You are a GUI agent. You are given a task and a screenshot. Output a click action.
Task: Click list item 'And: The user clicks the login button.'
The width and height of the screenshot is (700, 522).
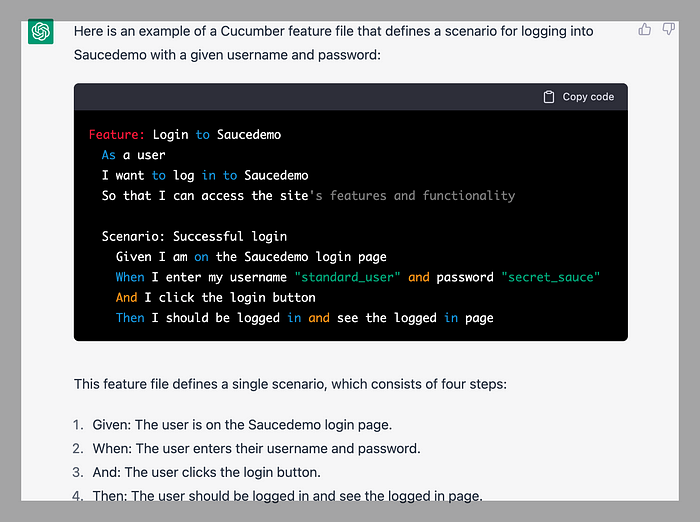[x=206, y=472]
